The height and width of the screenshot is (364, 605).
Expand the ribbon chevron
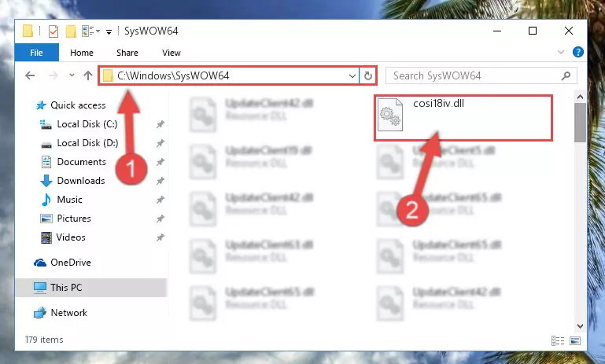pyautogui.click(x=561, y=52)
